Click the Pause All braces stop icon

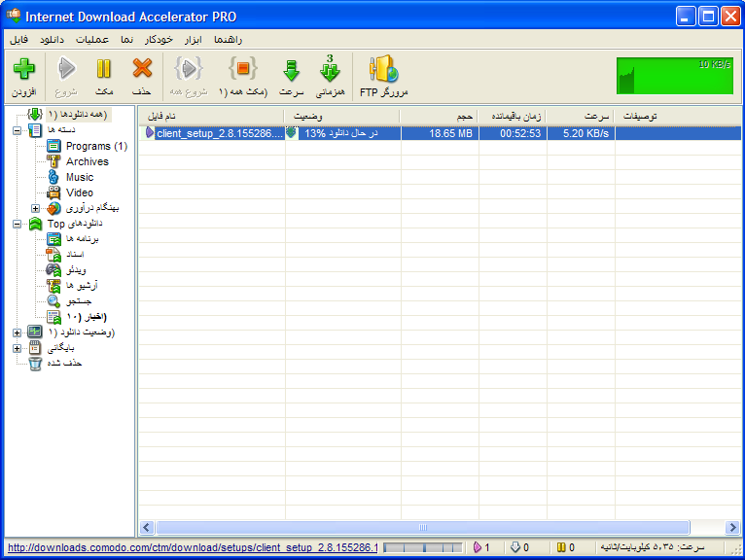click(243, 69)
